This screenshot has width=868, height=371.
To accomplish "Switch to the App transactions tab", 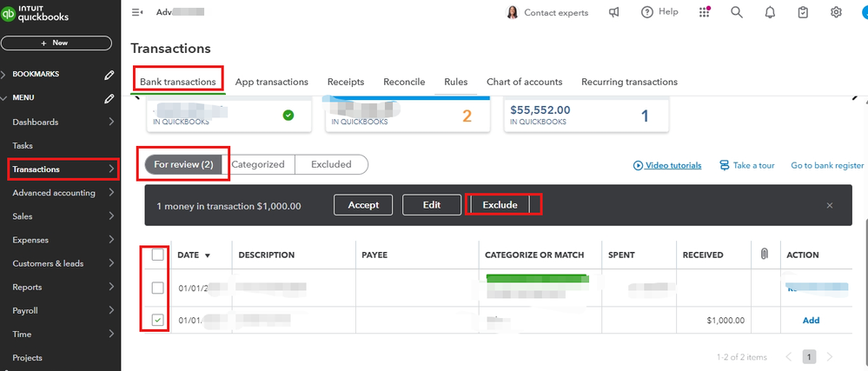I will click(x=271, y=82).
